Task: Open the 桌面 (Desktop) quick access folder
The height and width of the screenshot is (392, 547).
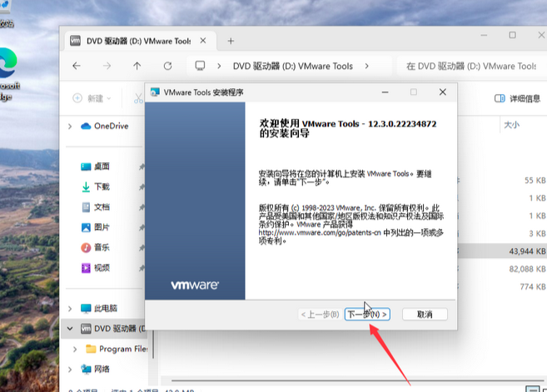Action: coord(101,166)
